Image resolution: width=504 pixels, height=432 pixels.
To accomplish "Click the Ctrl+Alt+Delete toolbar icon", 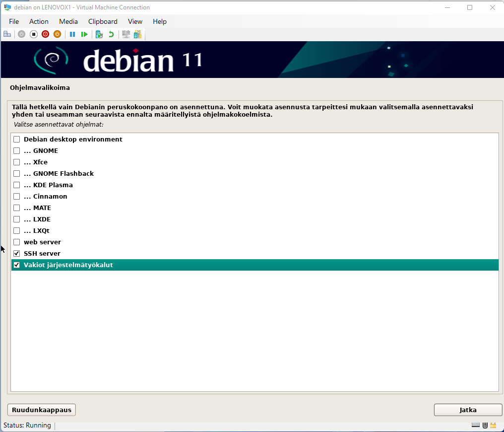I will 7,34.
